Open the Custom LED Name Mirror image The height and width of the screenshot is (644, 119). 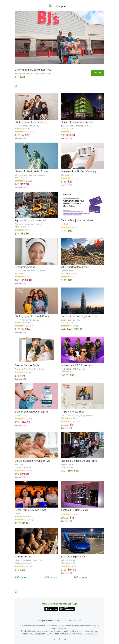tap(83, 494)
